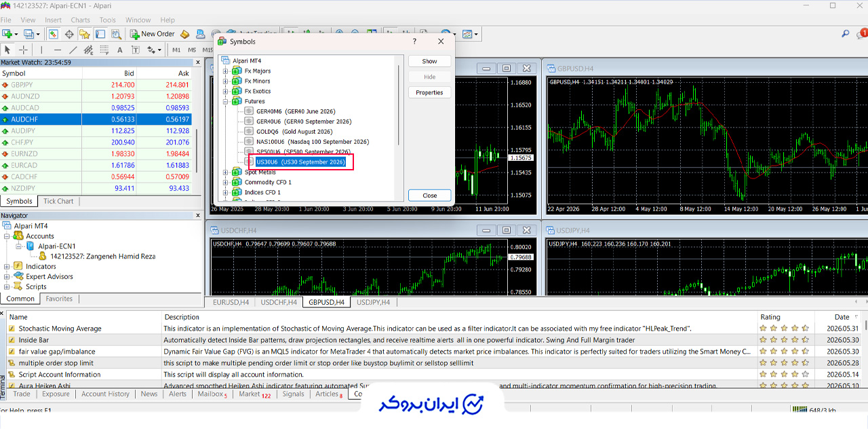
Task: Expand the Spot Metals group
Action: pyautogui.click(x=226, y=172)
